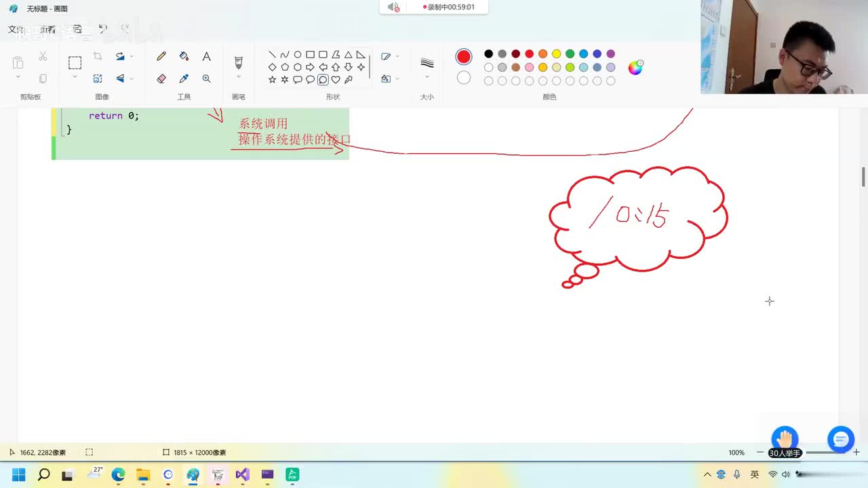
Task: Select the Cloud callout shape
Action: coord(323,79)
